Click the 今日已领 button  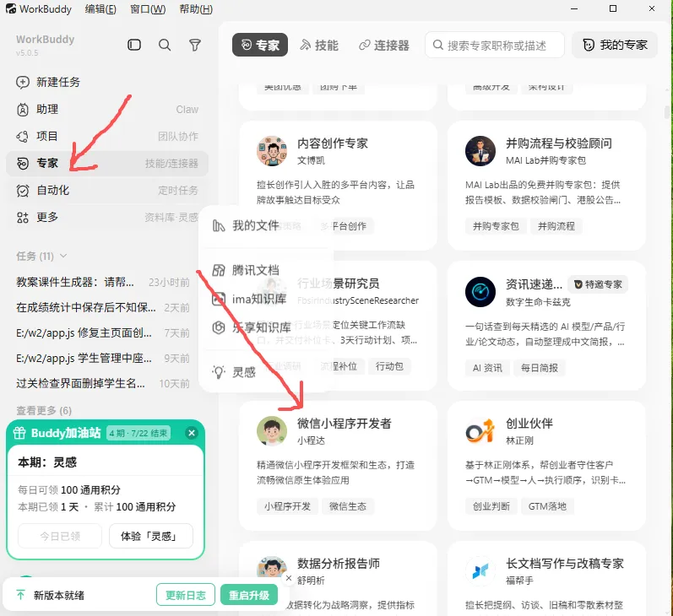(60, 536)
